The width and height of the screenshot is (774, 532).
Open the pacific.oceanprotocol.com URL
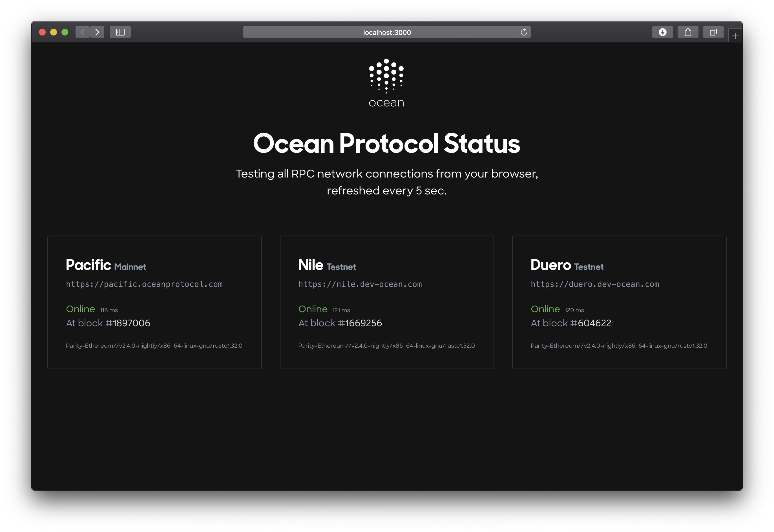click(144, 284)
